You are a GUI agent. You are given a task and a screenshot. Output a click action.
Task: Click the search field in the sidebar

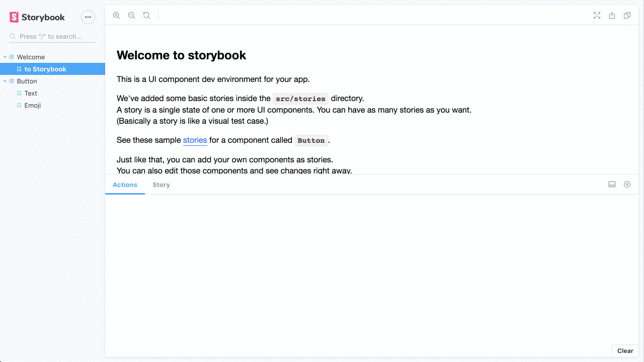point(50,36)
